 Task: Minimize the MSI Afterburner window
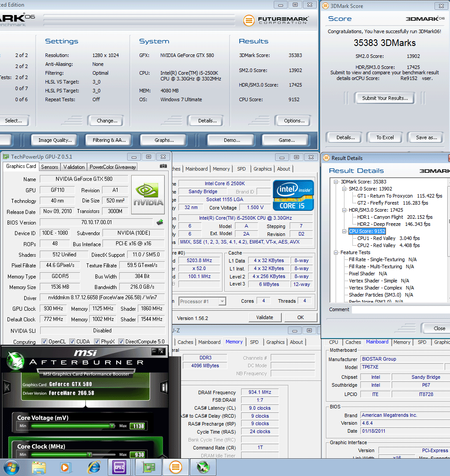pos(155,351)
